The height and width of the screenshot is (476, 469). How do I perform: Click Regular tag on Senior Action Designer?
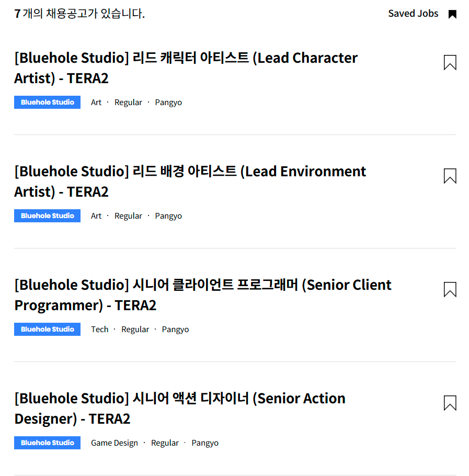[x=165, y=443]
